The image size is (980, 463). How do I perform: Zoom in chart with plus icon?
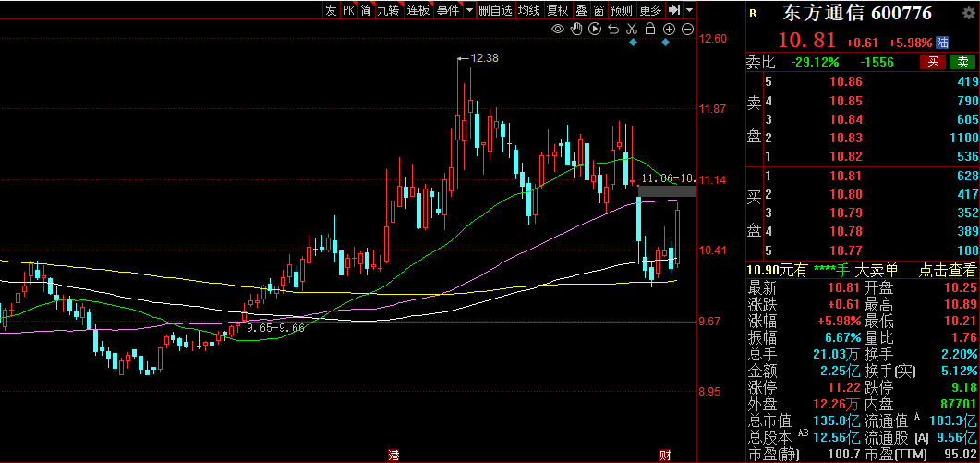pyautogui.click(x=669, y=28)
